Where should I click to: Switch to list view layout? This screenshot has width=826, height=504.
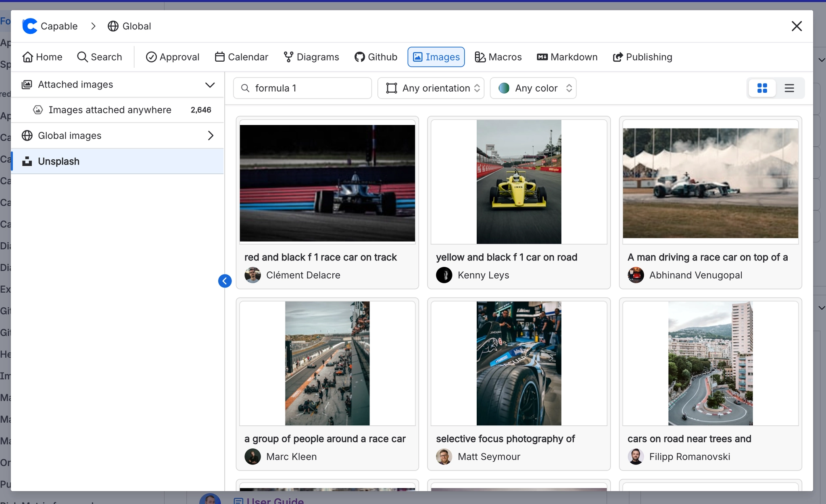(789, 87)
